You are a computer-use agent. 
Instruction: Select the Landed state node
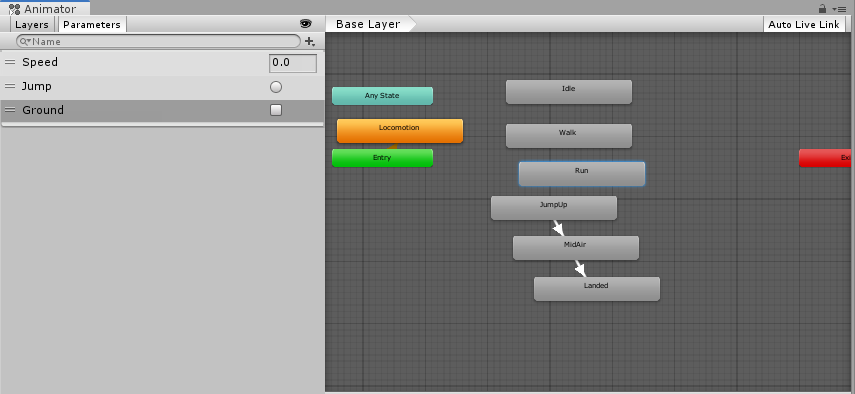pyautogui.click(x=597, y=289)
